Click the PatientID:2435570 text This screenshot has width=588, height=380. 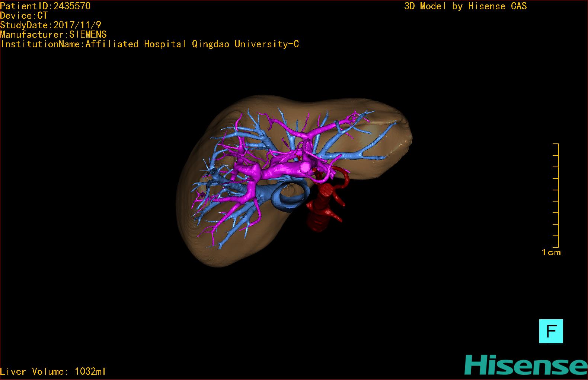pos(45,6)
